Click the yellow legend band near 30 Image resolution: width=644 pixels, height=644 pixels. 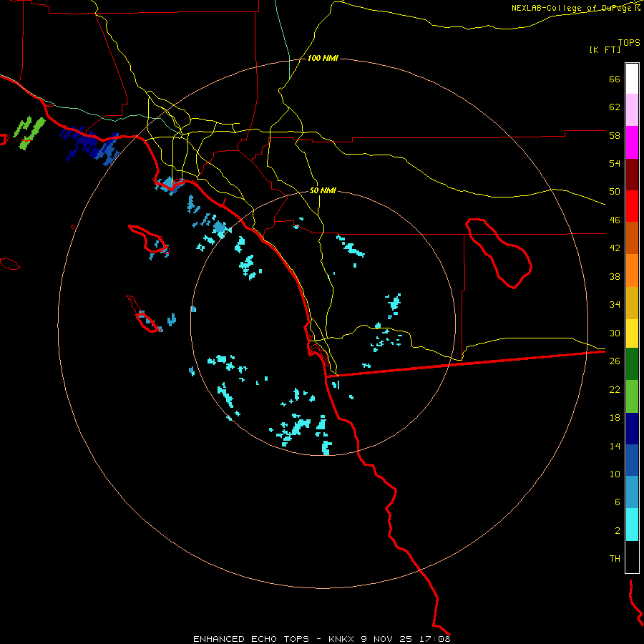(632, 333)
